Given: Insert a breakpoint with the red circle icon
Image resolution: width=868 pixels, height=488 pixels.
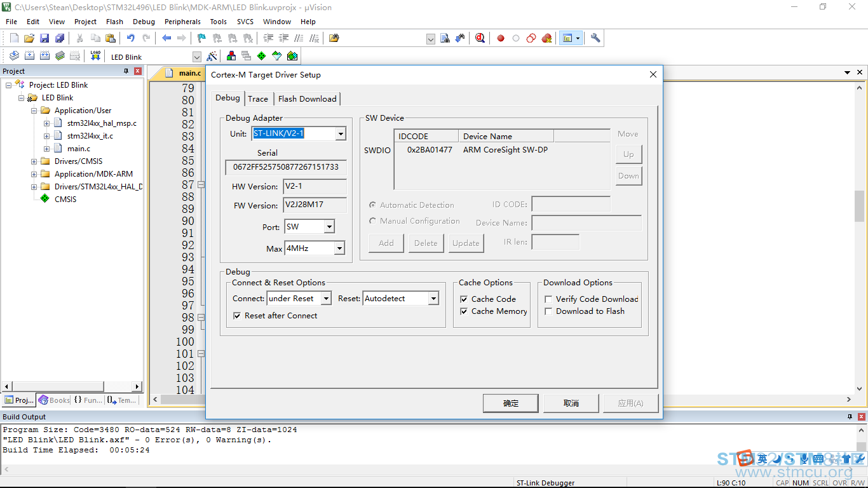Looking at the screenshot, I should pyautogui.click(x=501, y=38).
